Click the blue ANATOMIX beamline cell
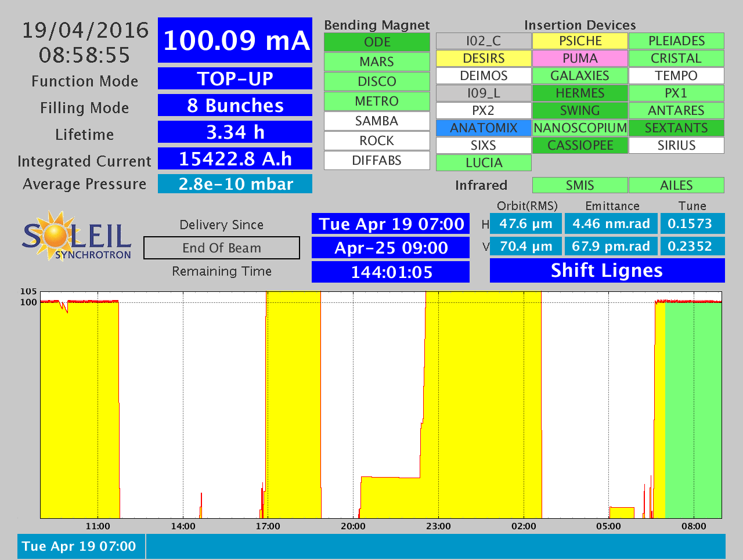The image size is (743, 560). [x=484, y=128]
